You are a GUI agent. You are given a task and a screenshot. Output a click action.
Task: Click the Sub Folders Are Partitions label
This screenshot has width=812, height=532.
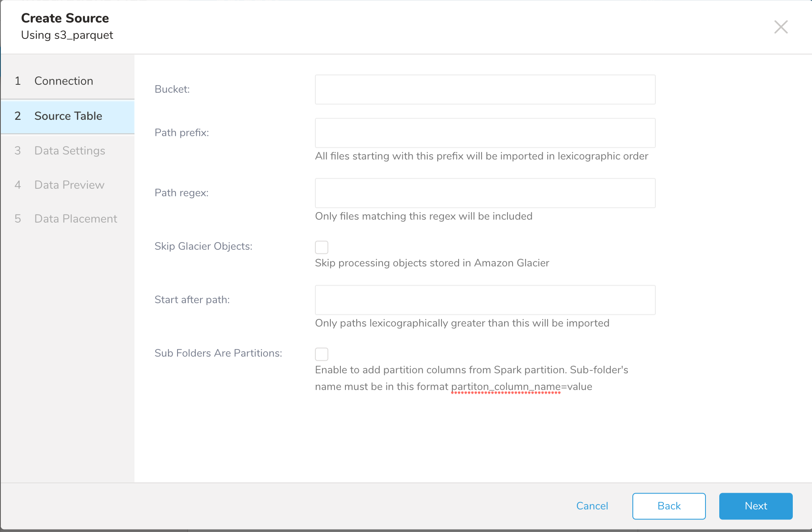(218, 353)
